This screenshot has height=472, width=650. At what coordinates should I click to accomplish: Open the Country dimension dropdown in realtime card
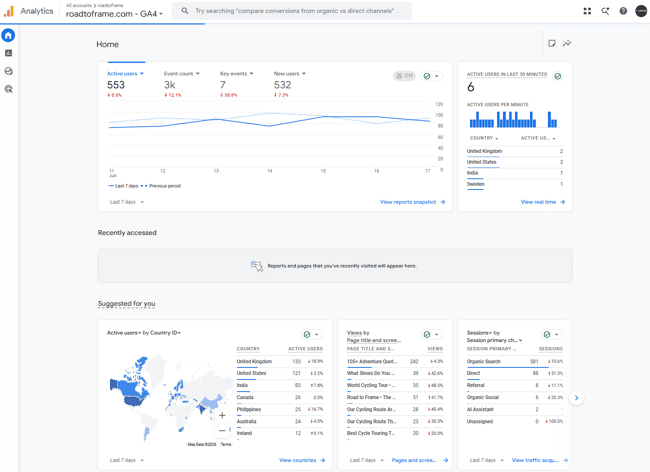(x=484, y=138)
